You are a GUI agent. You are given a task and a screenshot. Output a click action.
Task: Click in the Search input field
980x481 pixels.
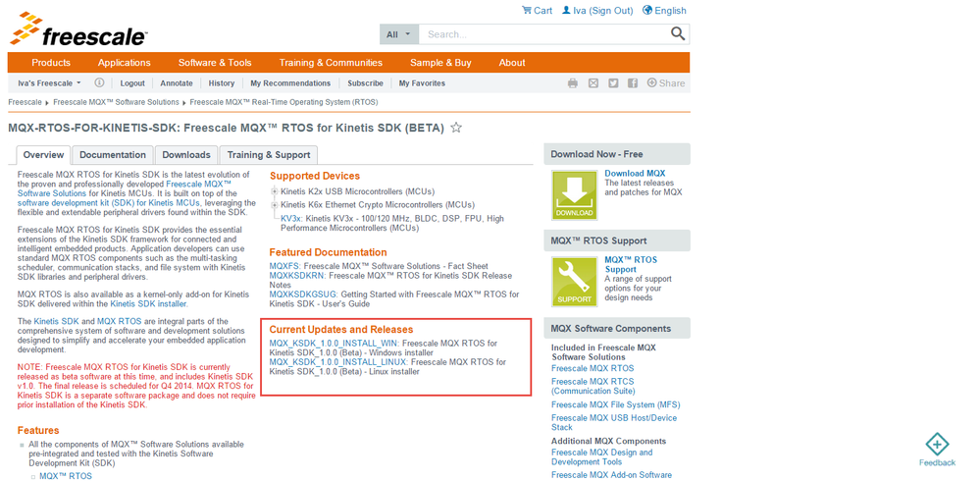[543, 34]
